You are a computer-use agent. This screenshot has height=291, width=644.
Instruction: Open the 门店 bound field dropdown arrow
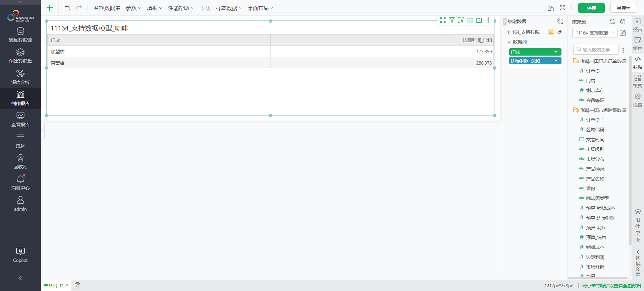tap(556, 52)
